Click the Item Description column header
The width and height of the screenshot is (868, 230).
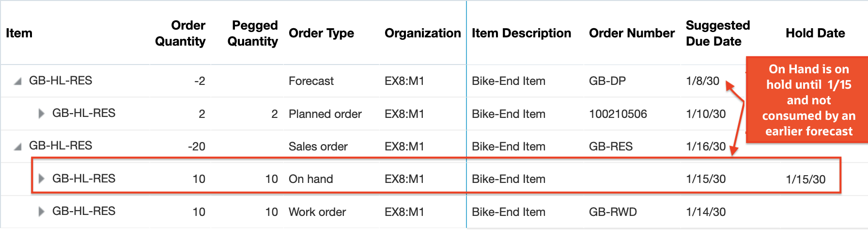521,33
